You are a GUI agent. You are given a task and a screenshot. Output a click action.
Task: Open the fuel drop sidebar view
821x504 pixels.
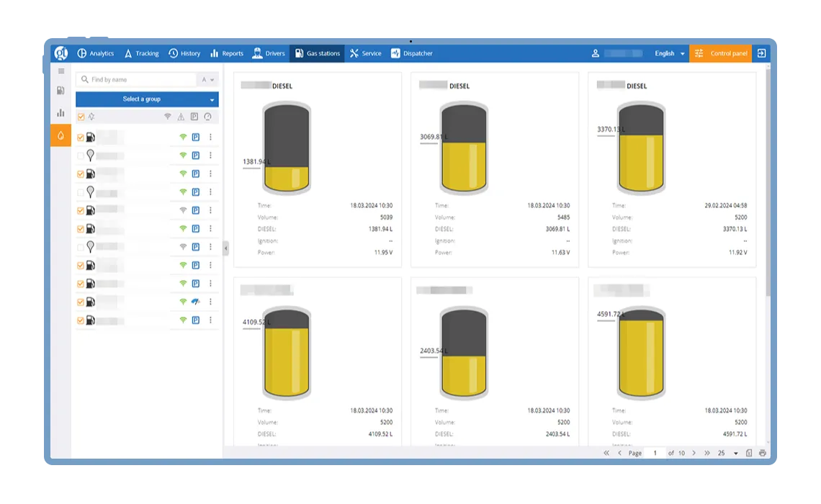(x=60, y=135)
